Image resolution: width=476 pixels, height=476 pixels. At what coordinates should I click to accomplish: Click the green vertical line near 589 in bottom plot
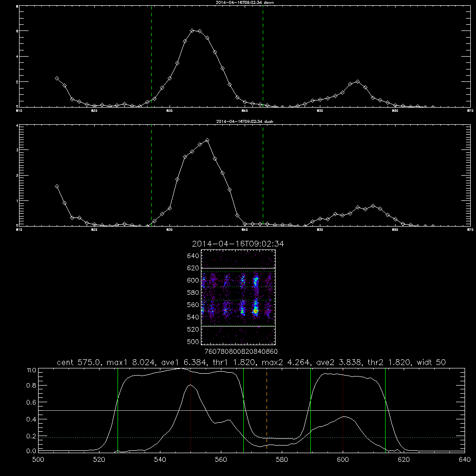click(310, 410)
